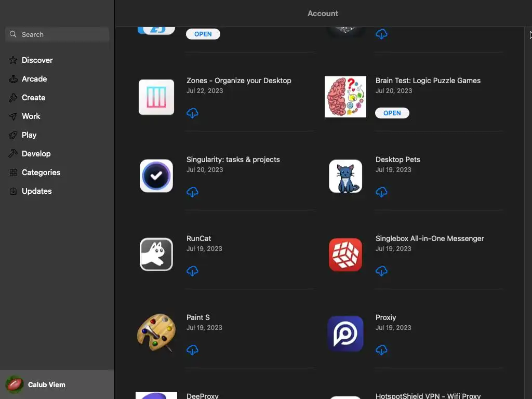
Task: Download Proxiy from cloud
Action: [381, 350]
